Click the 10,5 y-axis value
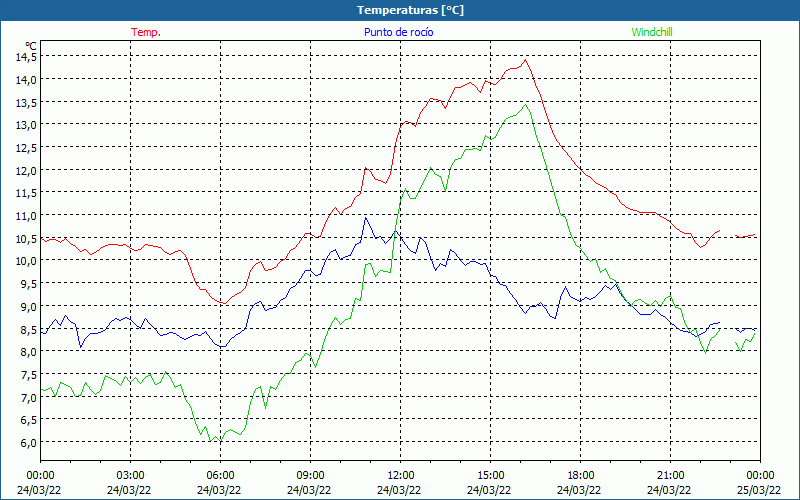The height and width of the screenshot is (500, 800). click(x=26, y=238)
